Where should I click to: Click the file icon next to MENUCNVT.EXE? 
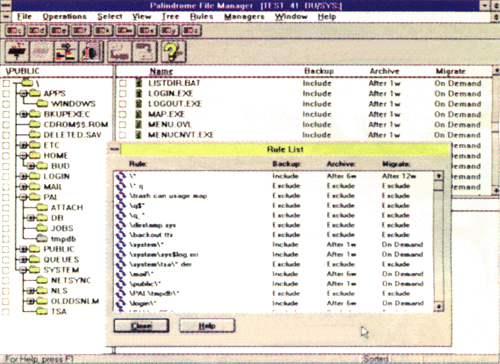coord(139,135)
